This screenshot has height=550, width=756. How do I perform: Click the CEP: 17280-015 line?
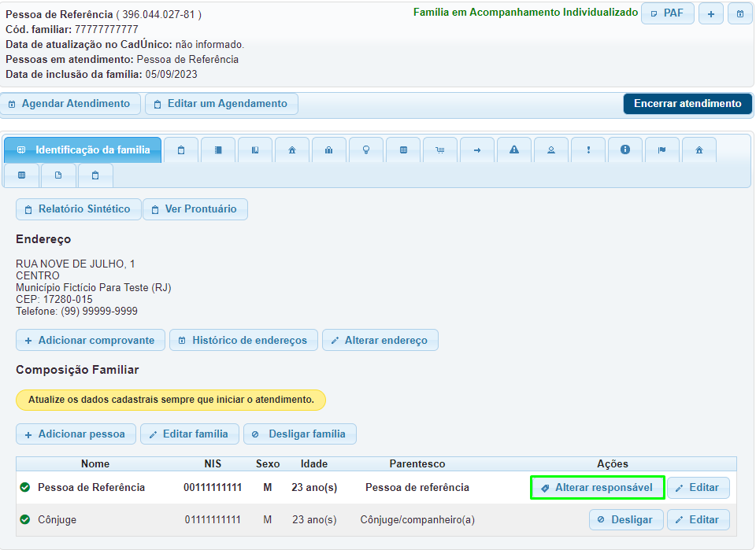point(54,299)
